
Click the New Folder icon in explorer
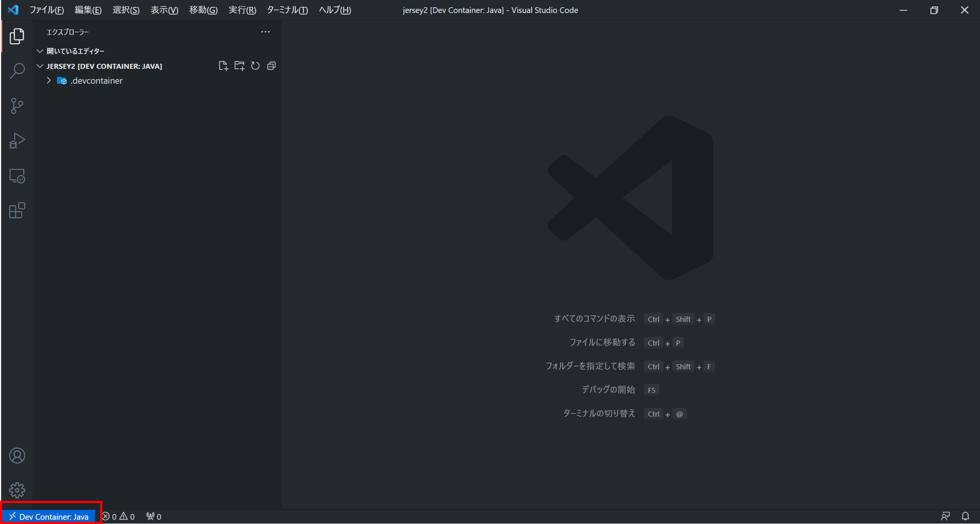239,66
